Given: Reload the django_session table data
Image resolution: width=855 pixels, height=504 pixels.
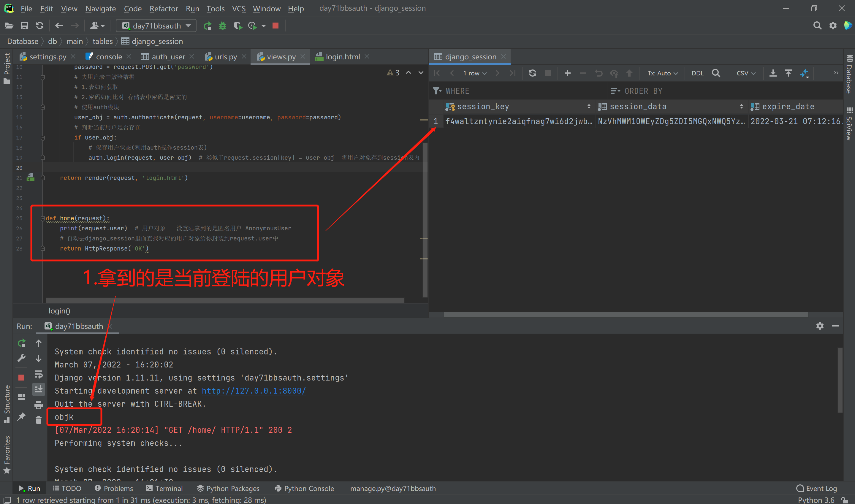Looking at the screenshot, I should point(532,73).
